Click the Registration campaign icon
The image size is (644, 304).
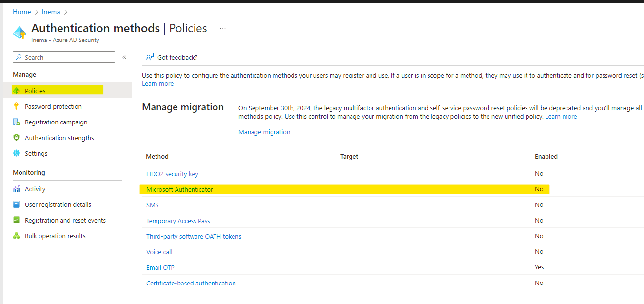(16, 122)
